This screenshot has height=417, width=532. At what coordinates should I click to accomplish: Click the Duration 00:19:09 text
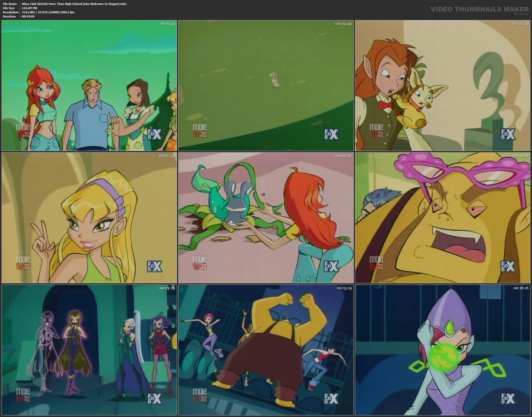28,16
